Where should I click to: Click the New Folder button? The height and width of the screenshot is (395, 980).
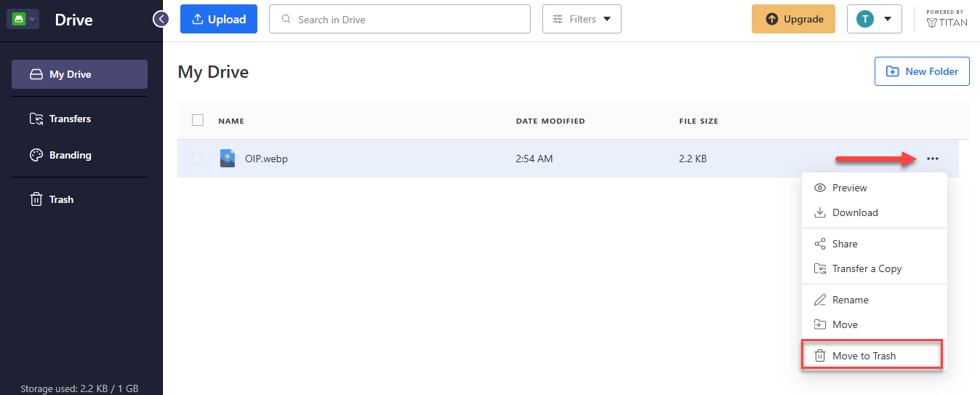(922, 71)
